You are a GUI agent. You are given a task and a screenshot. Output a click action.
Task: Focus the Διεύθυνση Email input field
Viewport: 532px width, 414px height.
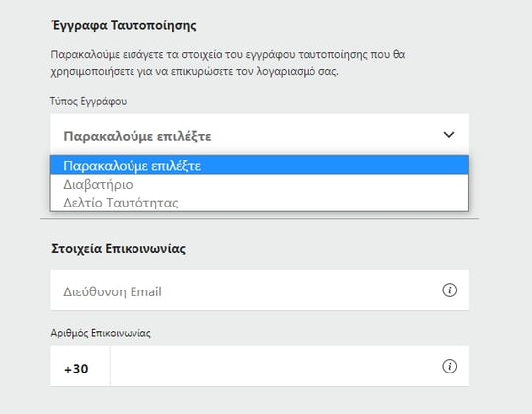tap(259, 290)
